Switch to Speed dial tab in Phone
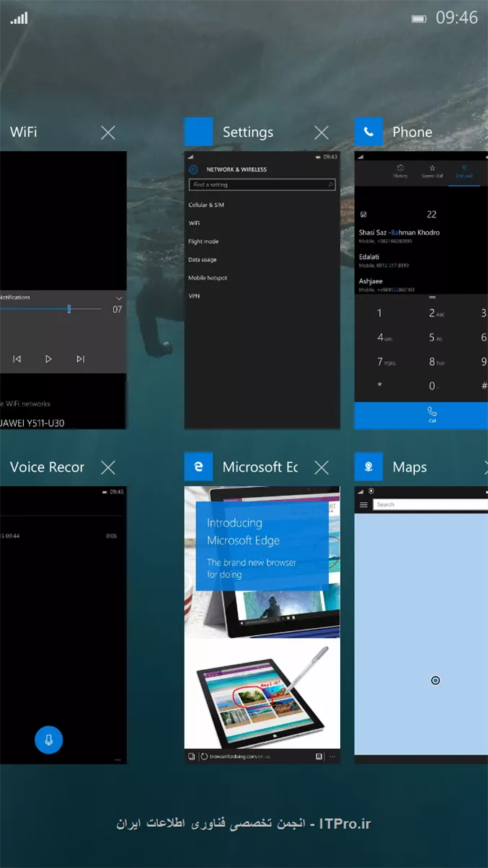Viewport: 488px width, 868px height. 432,171
